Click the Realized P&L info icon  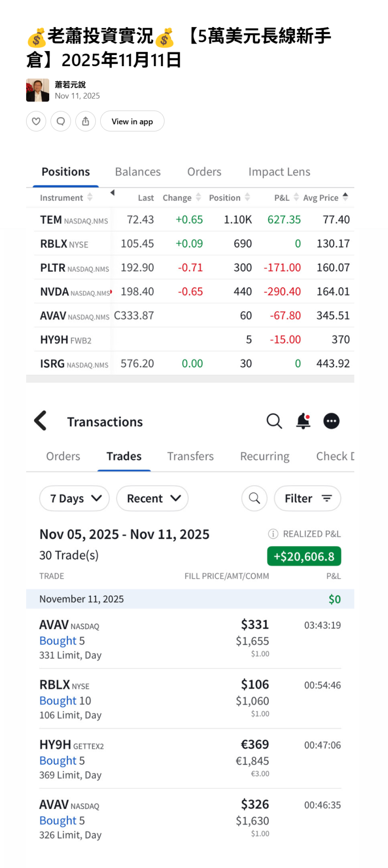273,534
